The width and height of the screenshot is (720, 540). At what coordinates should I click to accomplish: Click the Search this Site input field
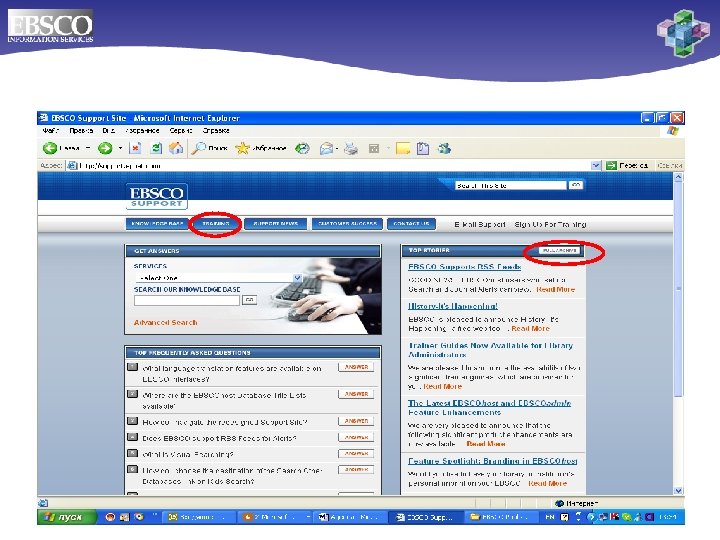[x=511, y=186]
